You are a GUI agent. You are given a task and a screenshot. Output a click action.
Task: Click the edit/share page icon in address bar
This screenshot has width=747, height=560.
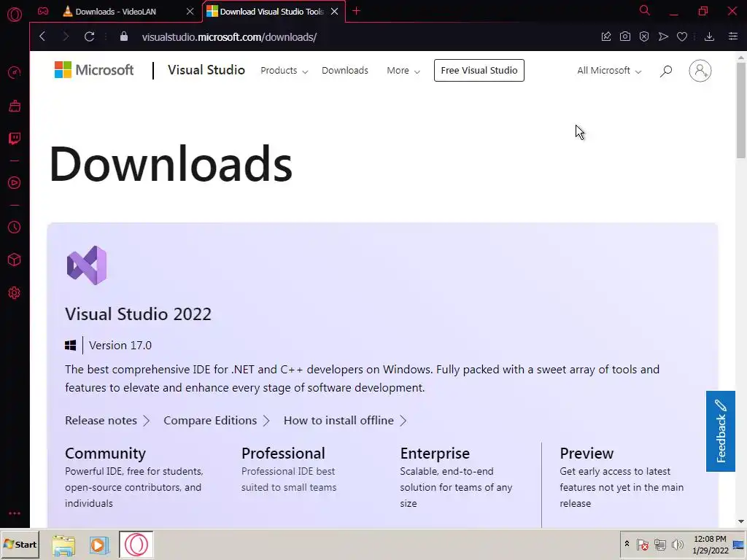tap(606, 36)
